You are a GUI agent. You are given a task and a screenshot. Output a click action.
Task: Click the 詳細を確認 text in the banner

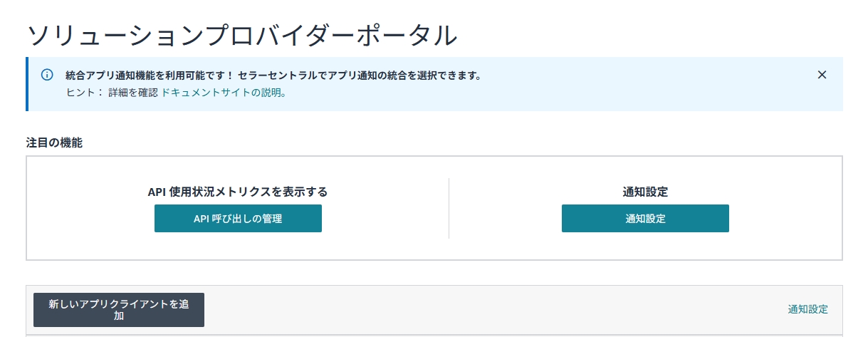132,93
